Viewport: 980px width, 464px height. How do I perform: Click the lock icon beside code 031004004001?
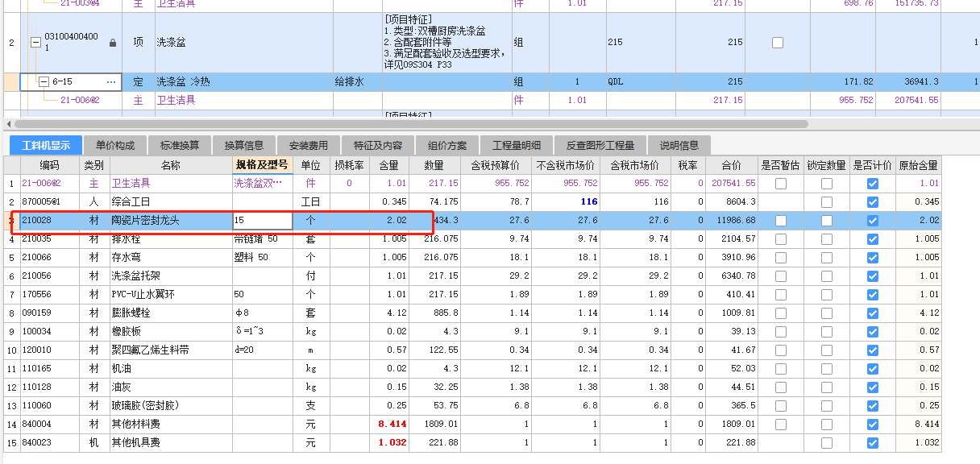click(113, 43)
